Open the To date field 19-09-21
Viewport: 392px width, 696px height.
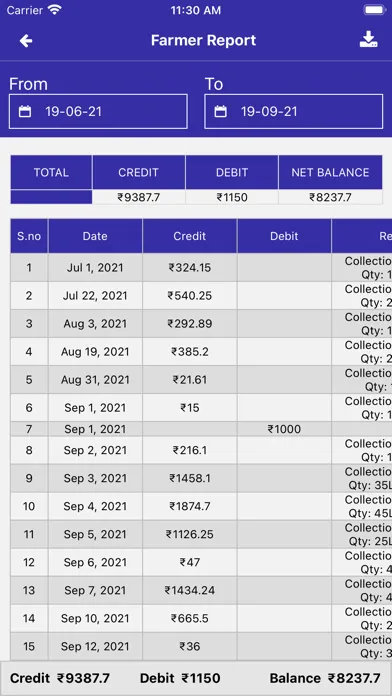coord(293,111)
